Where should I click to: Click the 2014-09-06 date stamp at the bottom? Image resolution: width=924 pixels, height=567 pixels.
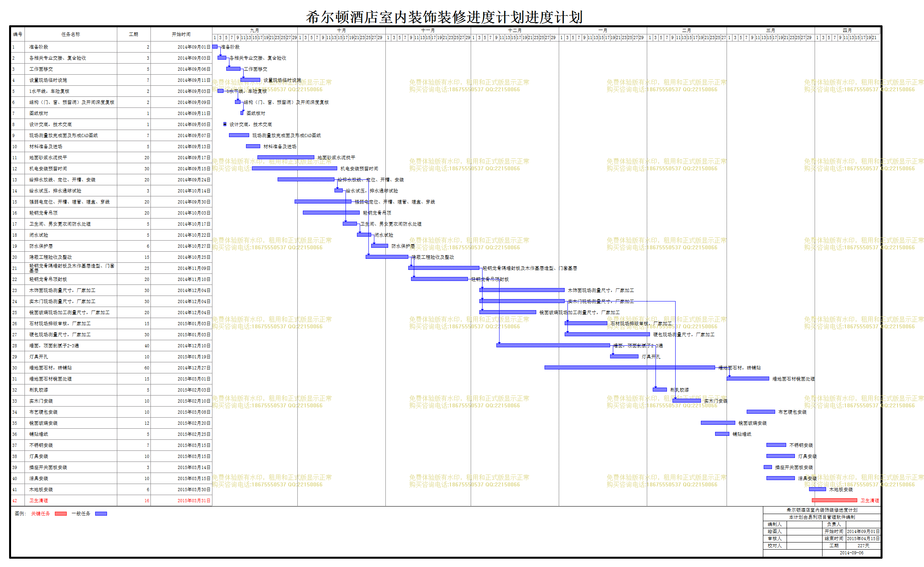click(852, 553)
